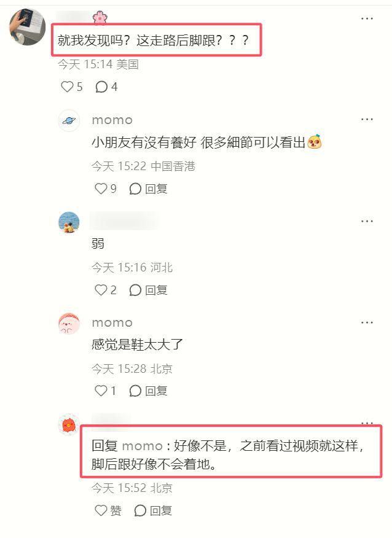
Task: Open the top comment's 4 replies
Action: pyautogui.click(x=106, y=87)
